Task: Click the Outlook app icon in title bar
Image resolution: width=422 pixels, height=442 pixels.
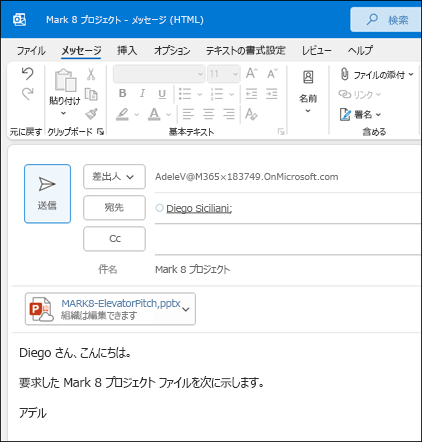Action: pos(19,20)
